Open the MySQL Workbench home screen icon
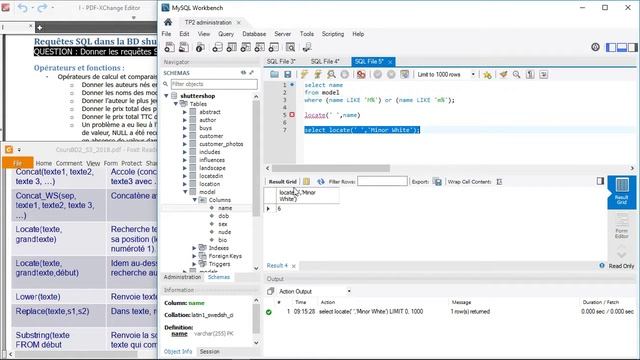This screenshot has width=640, height=360. click(x=168, y=22)
